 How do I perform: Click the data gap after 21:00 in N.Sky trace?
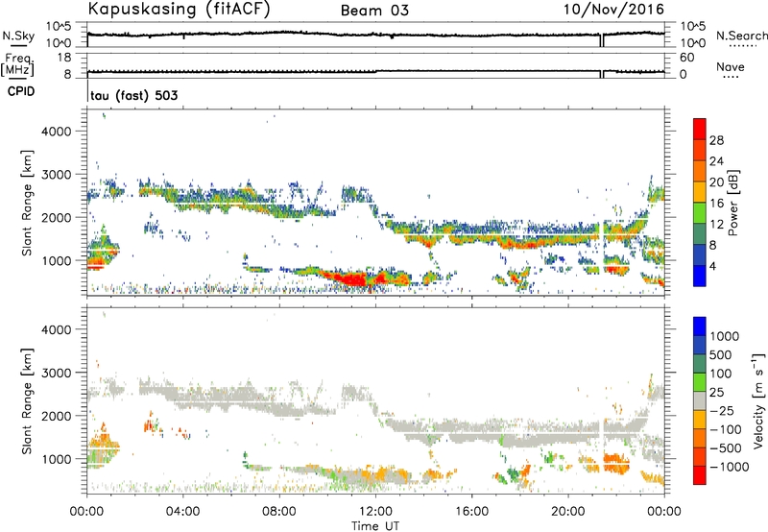click(602, 40)
